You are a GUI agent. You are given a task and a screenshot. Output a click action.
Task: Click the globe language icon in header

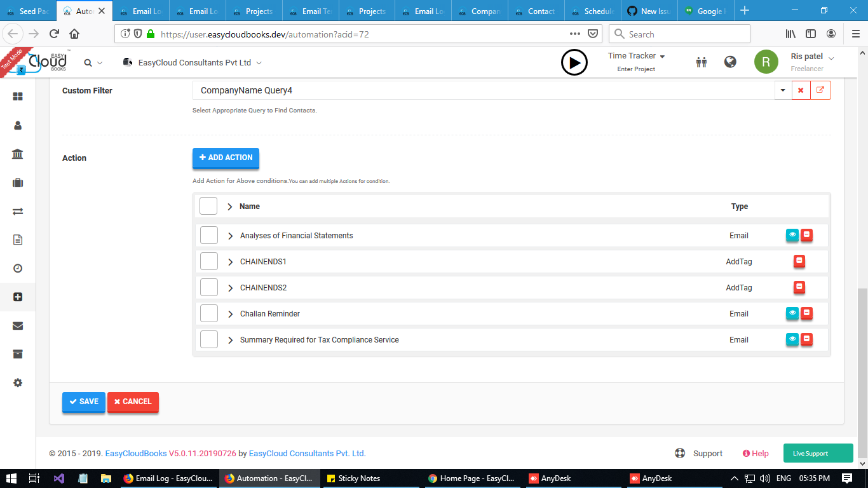point(730,62)
